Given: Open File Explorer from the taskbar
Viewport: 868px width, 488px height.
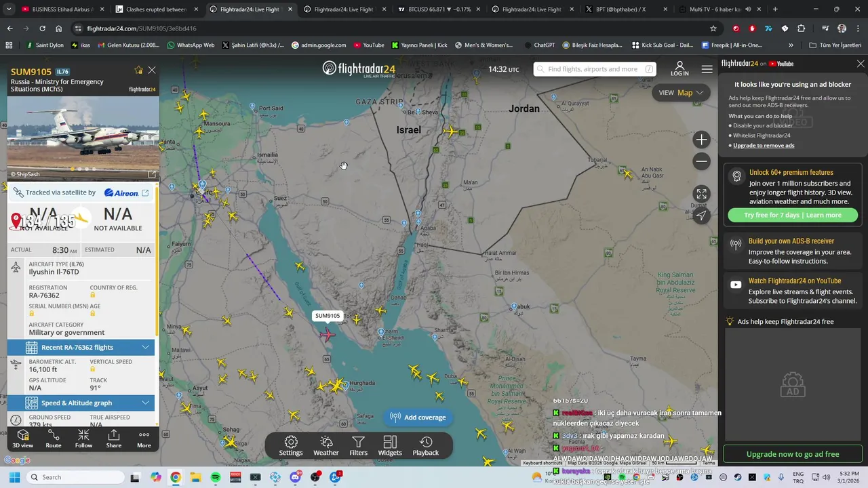Looking at the screenshot, I should [195, 478].
